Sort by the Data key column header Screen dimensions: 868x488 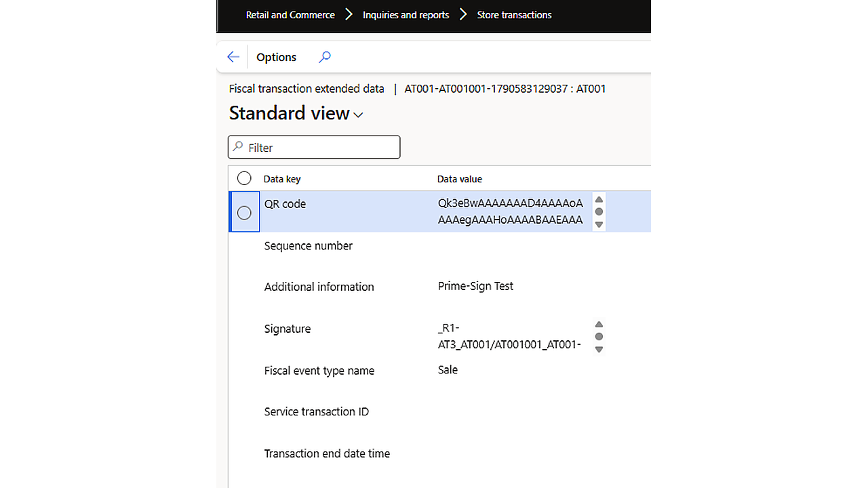(282, 179)
